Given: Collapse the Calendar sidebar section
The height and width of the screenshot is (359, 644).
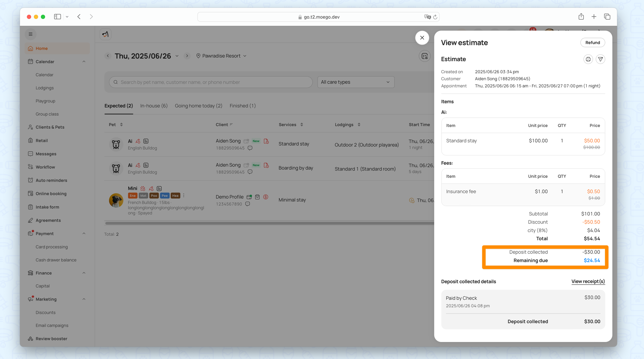Looking at the screenshot, I should 84,61.
